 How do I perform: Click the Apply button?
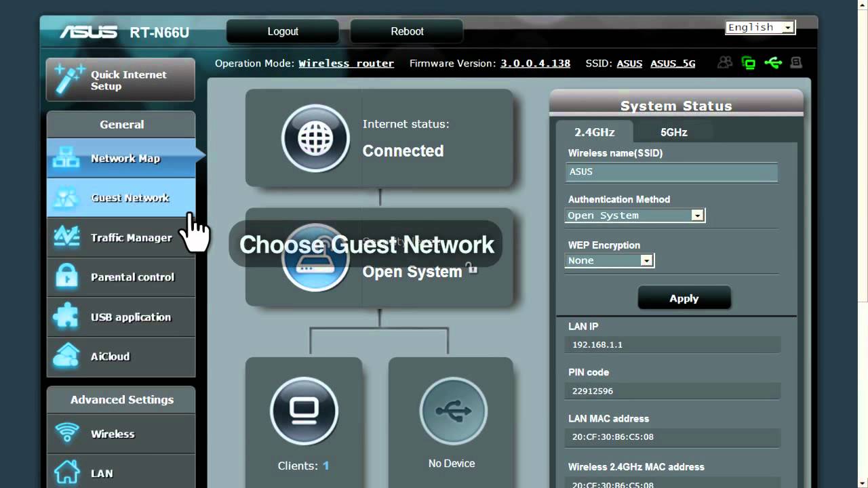(684, 298)
